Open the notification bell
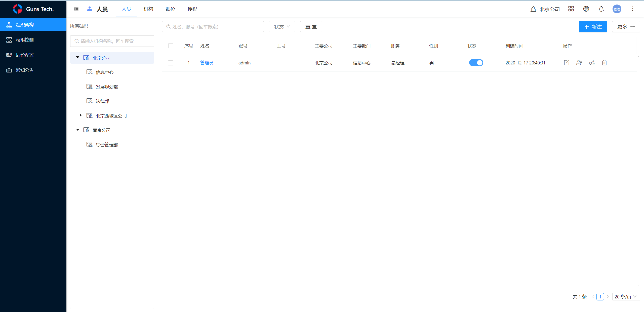The width and height of the screenshot is (644, 312). [601, 9]
